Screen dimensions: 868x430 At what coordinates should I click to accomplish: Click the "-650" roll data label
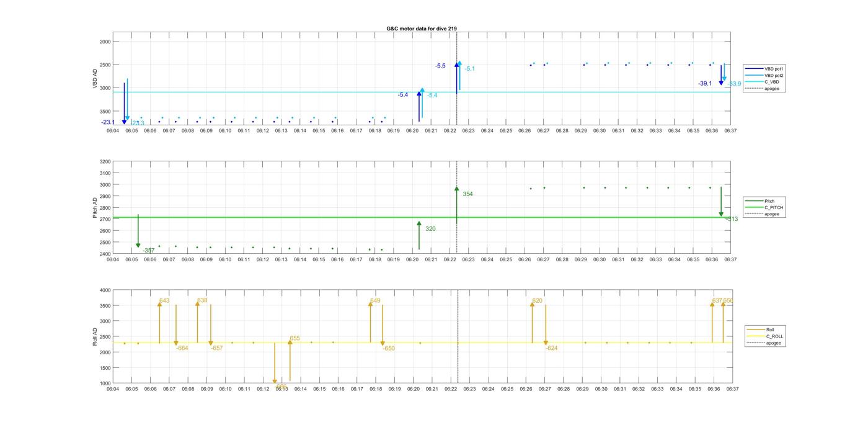pyautogui.click(x=389, y=349)
